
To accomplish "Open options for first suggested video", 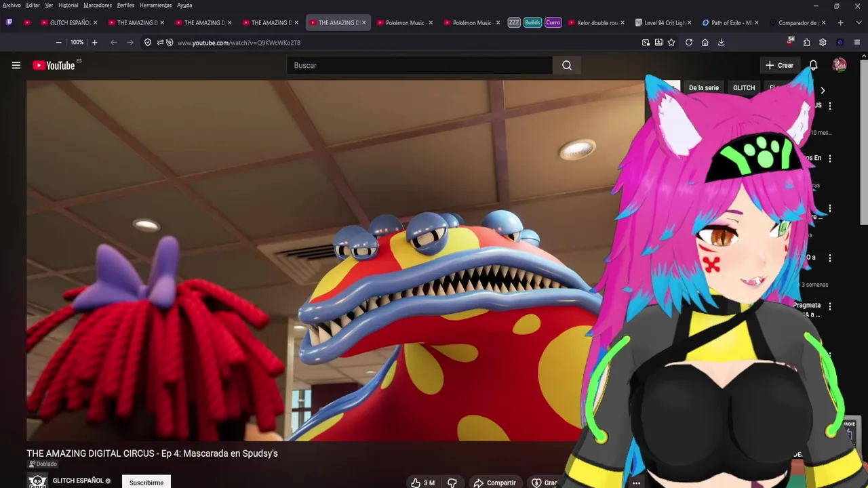I will point(830,106).
